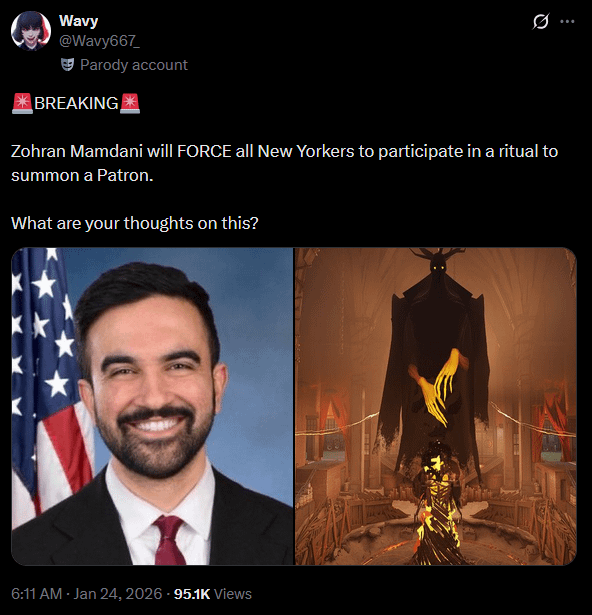Click the siren emoji after BREAKING
The width and height of the screenshot is (592, 615).
[130, 104]
